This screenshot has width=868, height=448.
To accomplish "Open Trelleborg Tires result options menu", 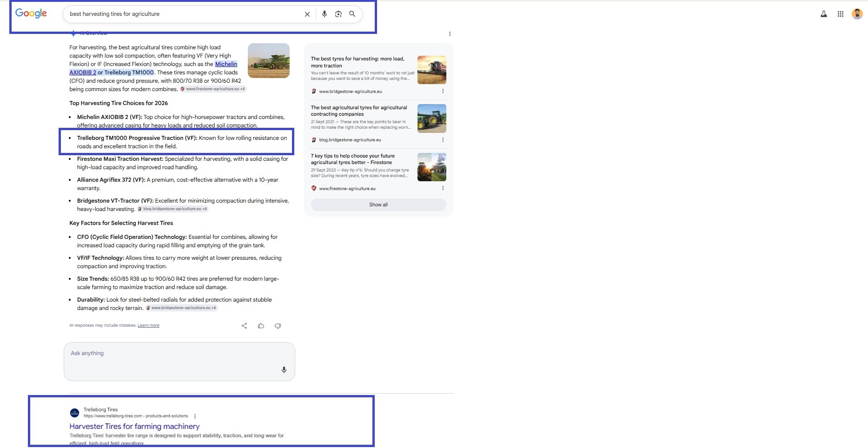I will click(195, 416).
